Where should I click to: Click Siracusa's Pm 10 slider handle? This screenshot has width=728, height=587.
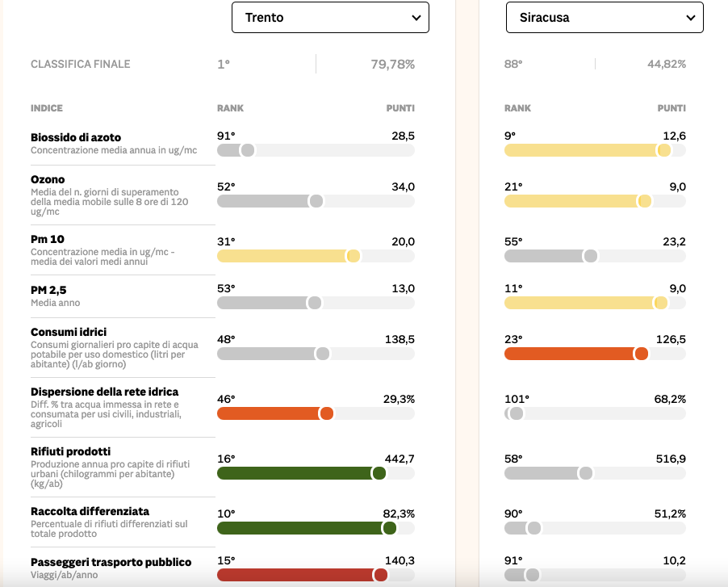point(591,256)
